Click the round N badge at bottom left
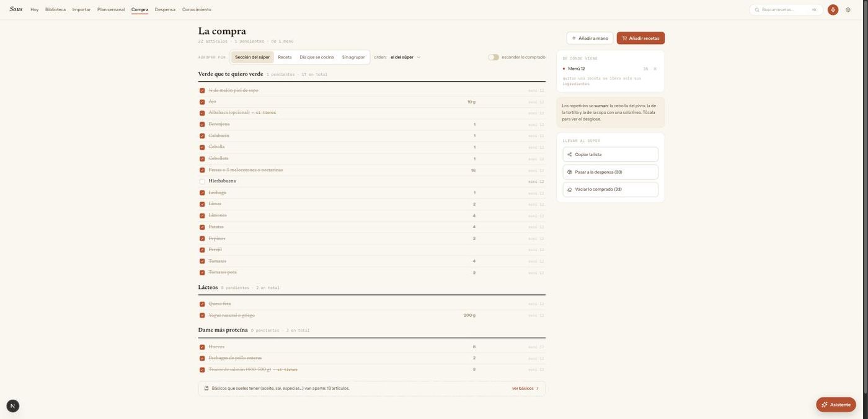 tap(13, 406)
